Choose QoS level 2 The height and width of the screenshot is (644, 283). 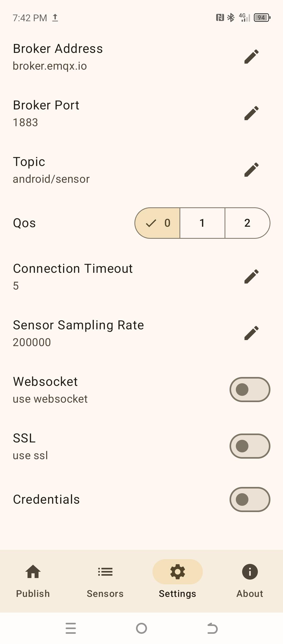[247, 223]
